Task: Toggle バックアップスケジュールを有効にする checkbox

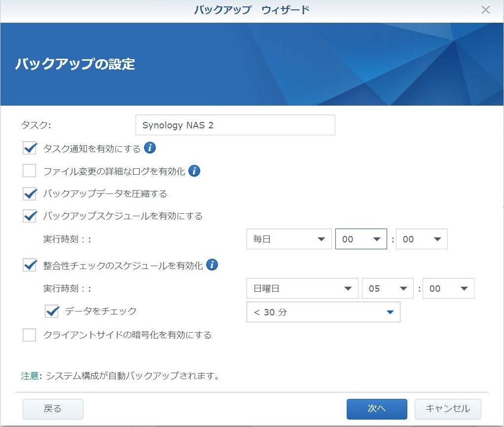Action: point(30,216)
